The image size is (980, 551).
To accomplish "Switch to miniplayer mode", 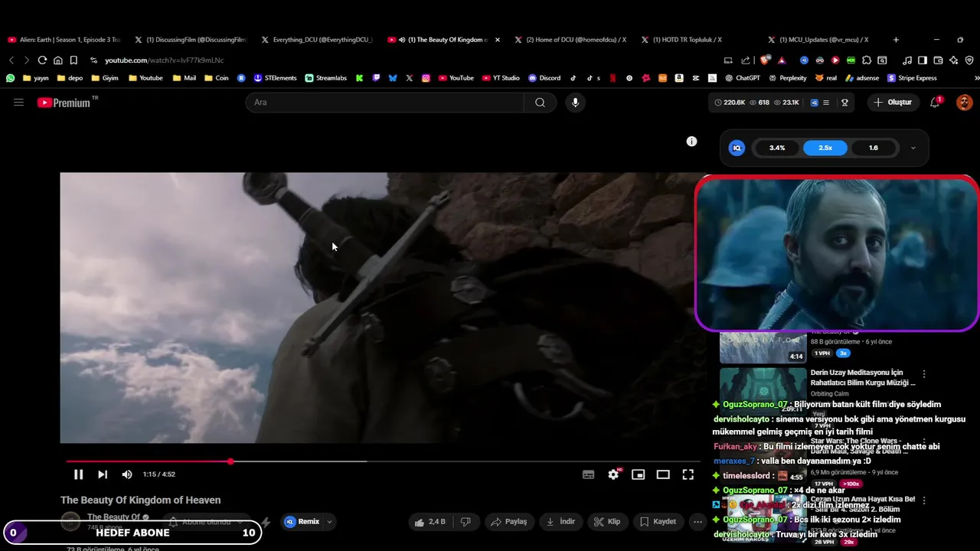I will click(x=638, y=474).
